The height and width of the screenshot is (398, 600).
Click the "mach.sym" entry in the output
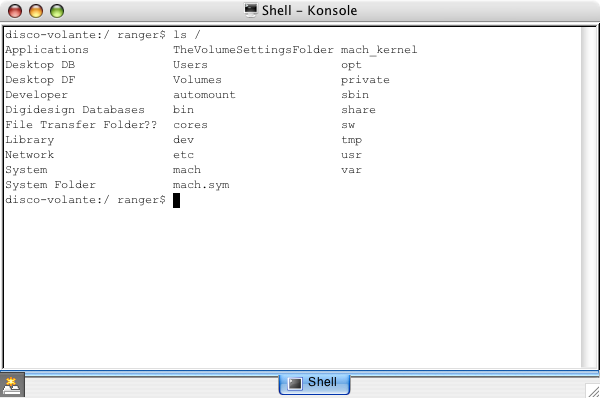(x=201, y=185)
